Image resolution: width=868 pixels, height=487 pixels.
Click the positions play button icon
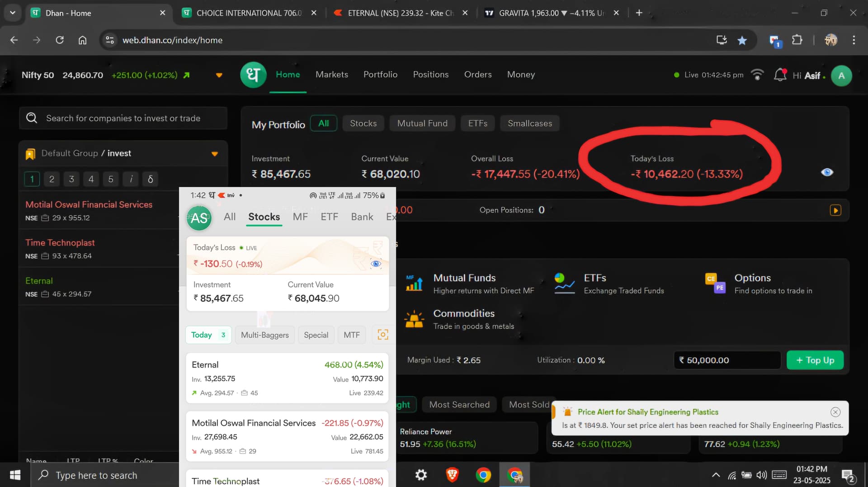835,210
